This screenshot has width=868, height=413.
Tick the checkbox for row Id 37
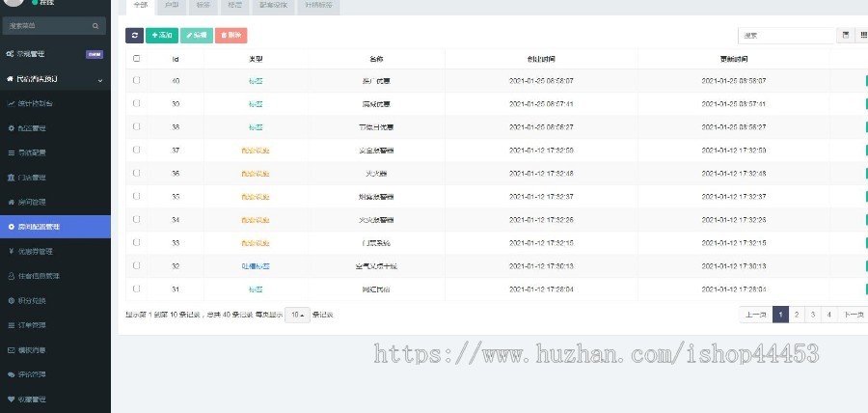(x=137, y=150)
